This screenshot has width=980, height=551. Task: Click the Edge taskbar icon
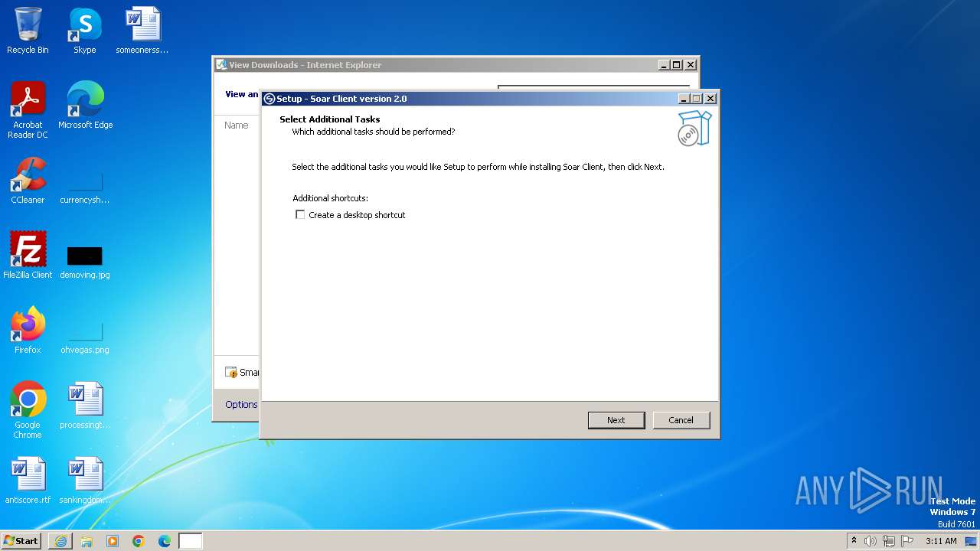click(x=165, y=541)
